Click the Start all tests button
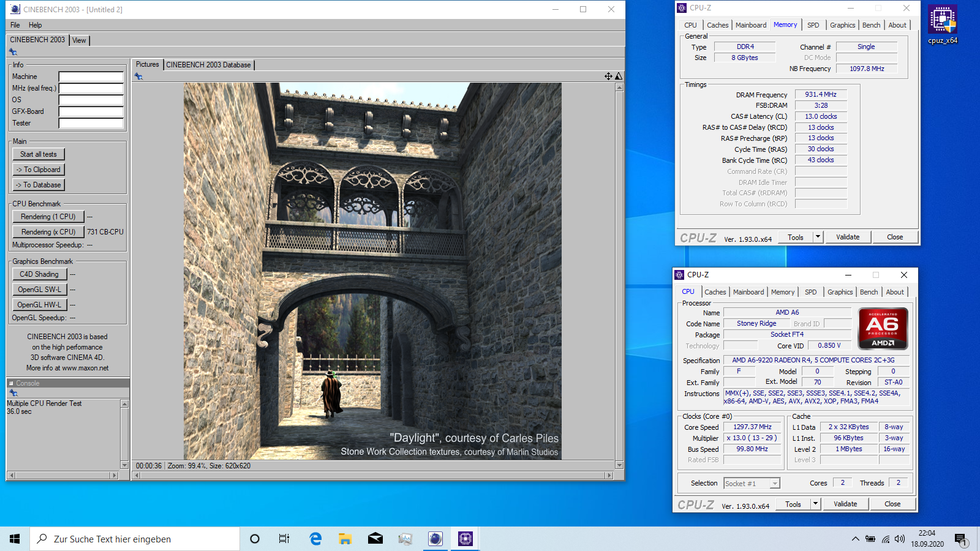The image size is (980, 551). point(39,154)
